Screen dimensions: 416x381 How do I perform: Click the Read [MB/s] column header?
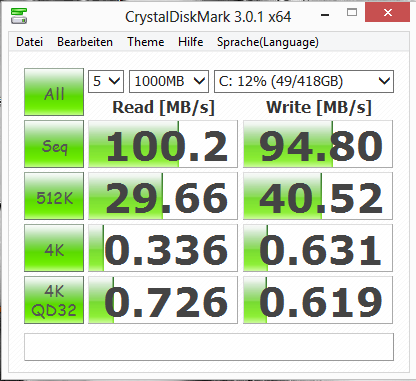point(163,108)
